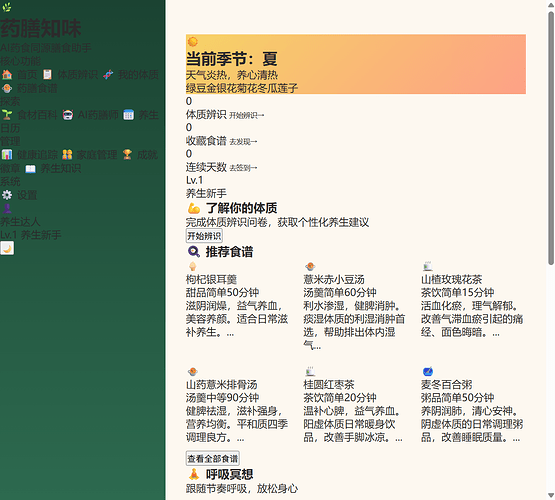The height and width of the screenshot is (500, 555).
Task: Click the trophy icon for 成就徽章
Action: [x=127, y=155]
